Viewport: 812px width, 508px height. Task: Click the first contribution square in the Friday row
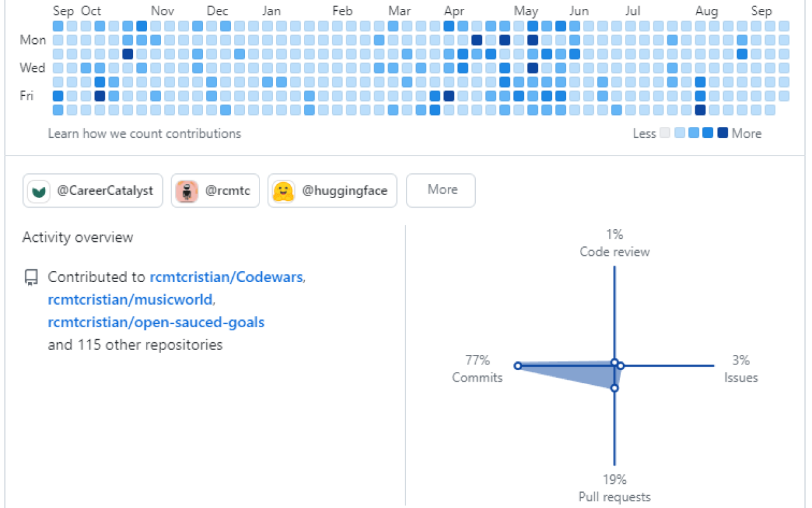[x=57, y=95]
